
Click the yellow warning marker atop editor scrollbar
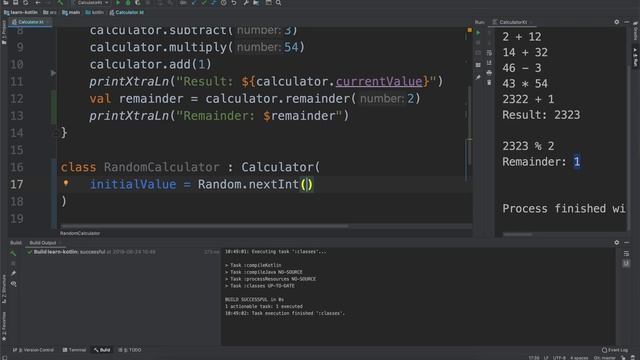[469, 30]
